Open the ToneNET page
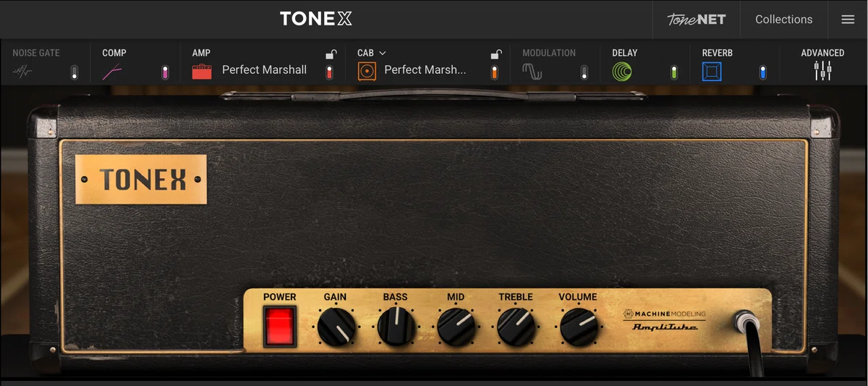868x386 pixels. pyautogui.click(x=696, y=20)
